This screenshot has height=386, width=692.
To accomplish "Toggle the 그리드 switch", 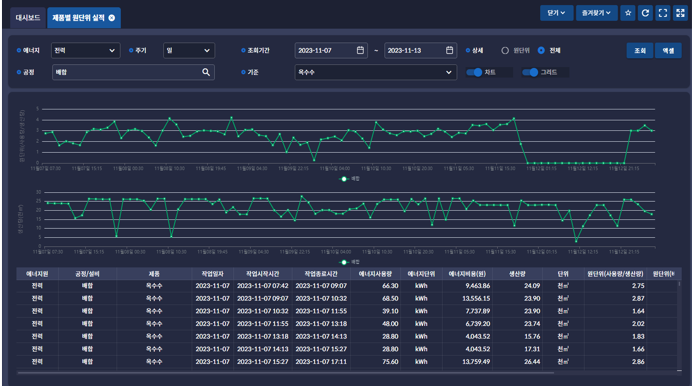I will click(530, 72).
